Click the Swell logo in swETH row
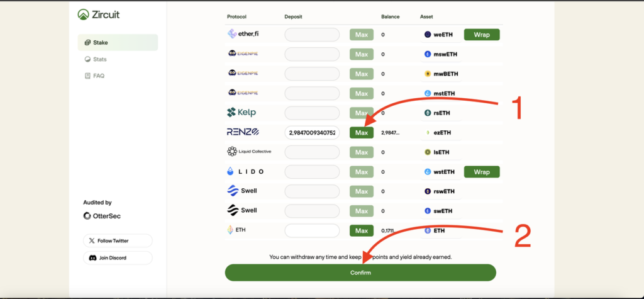 (x=242, y=210)
